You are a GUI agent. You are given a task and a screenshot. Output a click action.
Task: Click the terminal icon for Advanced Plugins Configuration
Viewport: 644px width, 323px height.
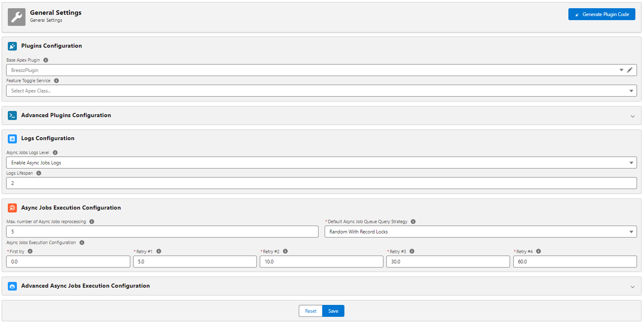(12, 115)
